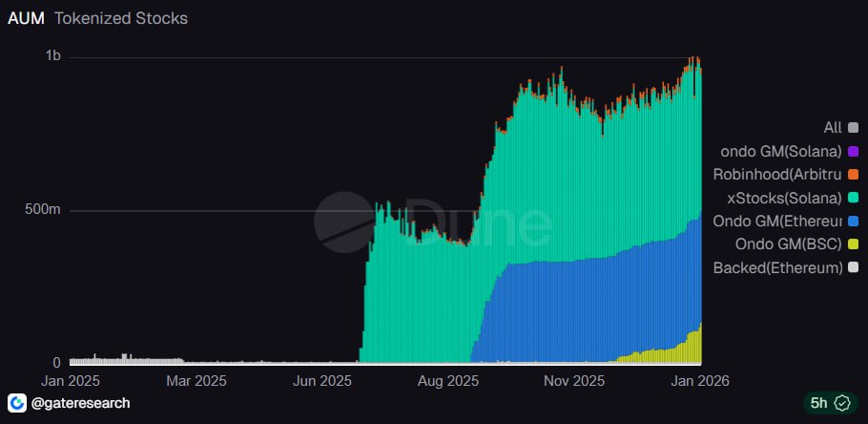Click the Jan 2025 x-axis label
This screenshot has height=424, width=868.
[x=70, y=381]
